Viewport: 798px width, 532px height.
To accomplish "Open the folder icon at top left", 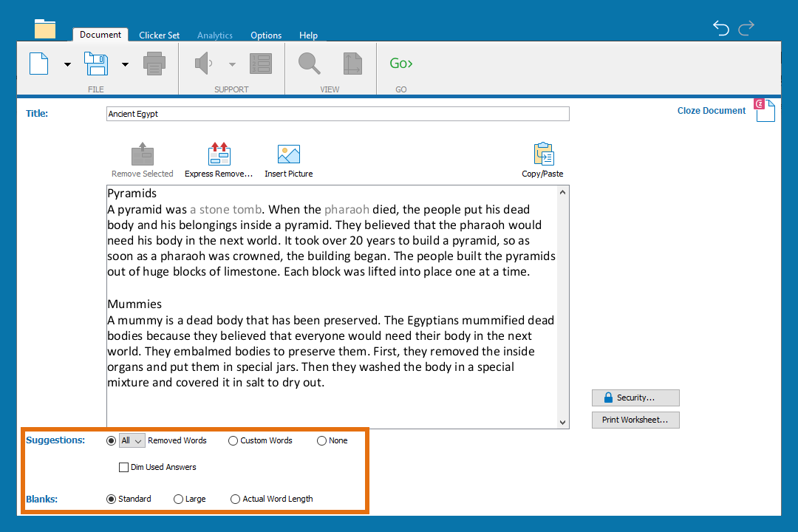I will click(45, 30).
